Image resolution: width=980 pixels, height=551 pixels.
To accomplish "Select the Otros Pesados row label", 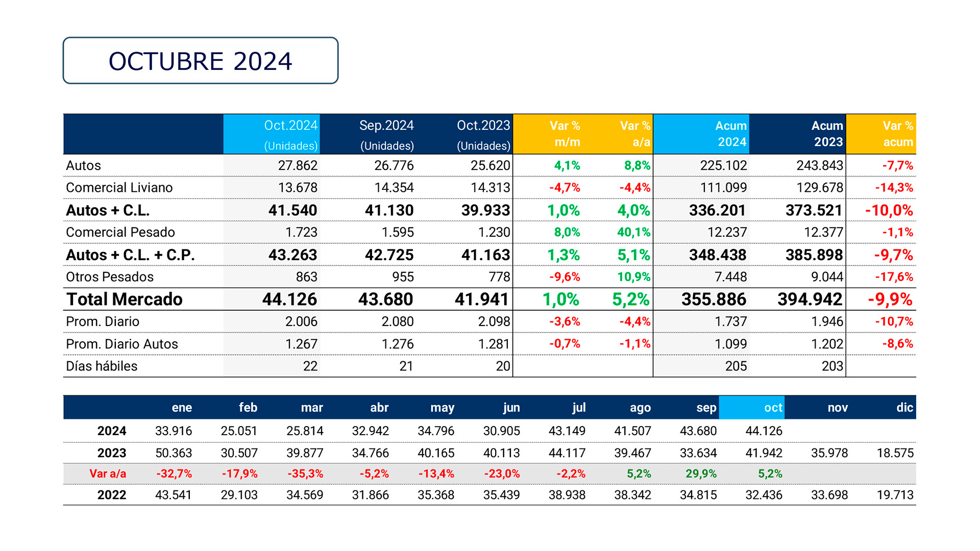I will [x=110, y=277].
